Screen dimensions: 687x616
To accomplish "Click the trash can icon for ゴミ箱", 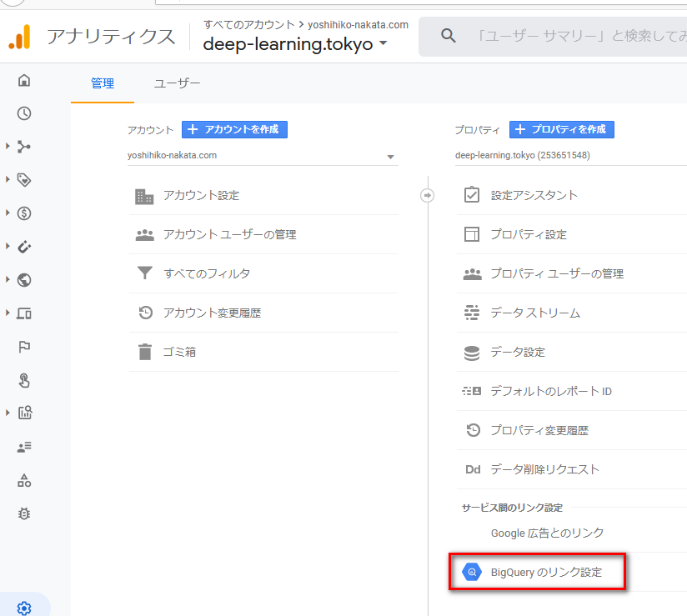I will tap(145, 352).
